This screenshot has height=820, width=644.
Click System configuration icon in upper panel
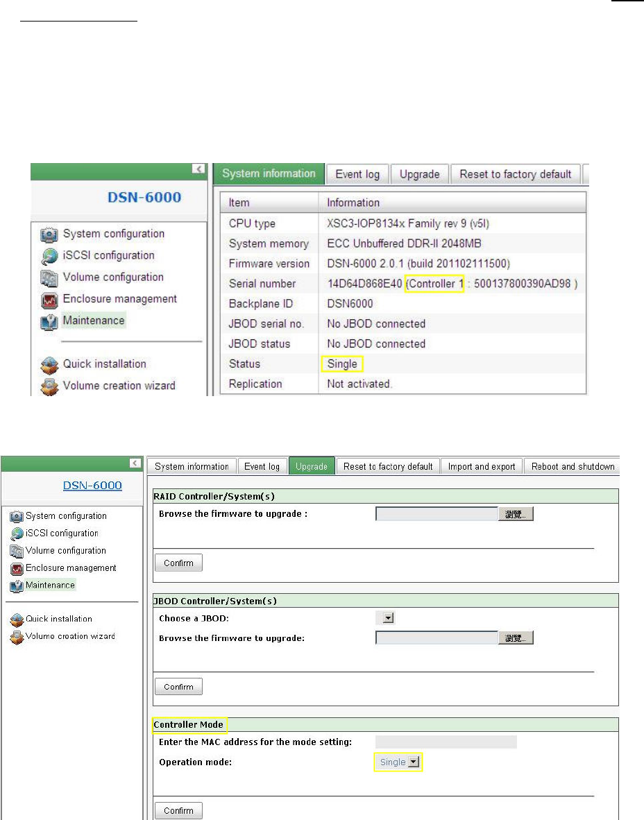(x=49, y=234)
